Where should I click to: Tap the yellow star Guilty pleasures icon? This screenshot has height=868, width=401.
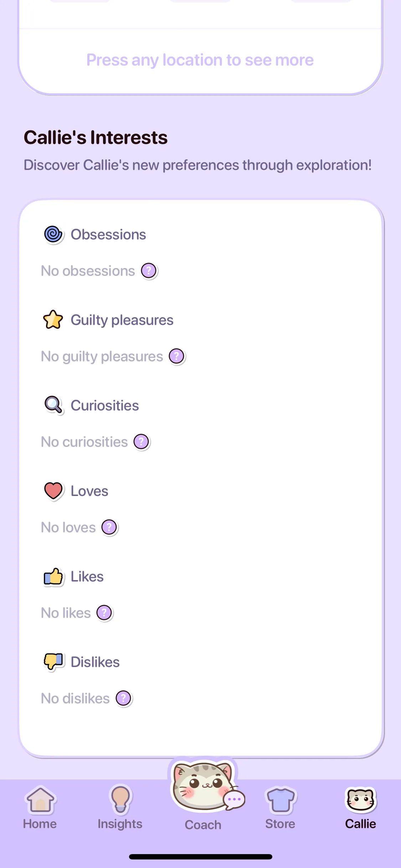(x=53, y=320)
